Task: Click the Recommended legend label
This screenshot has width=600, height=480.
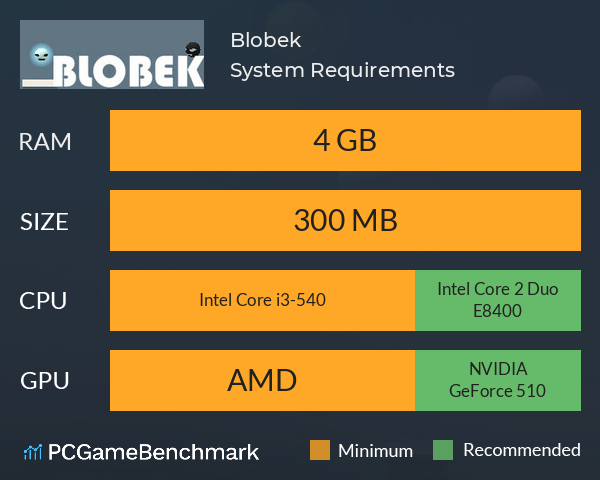Action: click(522, 450)
